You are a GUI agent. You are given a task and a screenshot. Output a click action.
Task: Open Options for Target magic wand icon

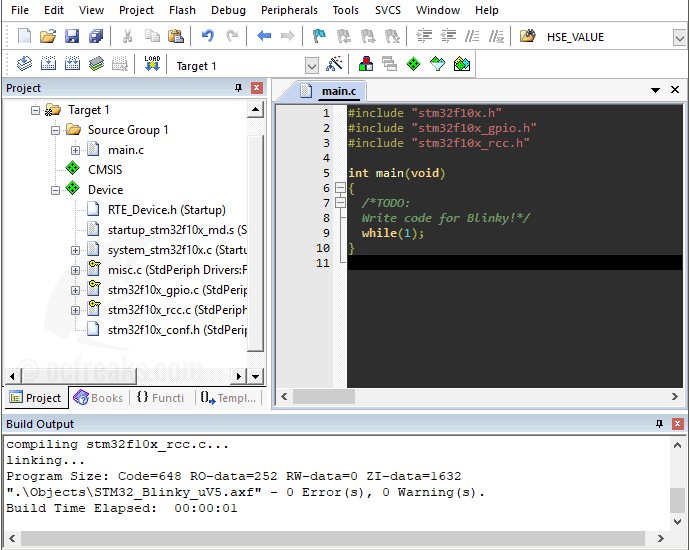(335, 65)
